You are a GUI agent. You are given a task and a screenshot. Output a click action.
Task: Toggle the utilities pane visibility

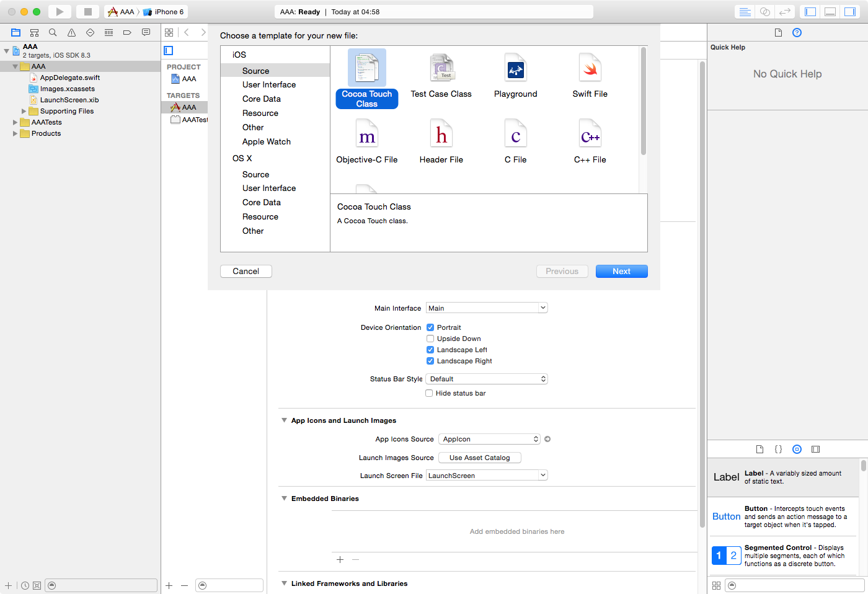coord(850,12)
